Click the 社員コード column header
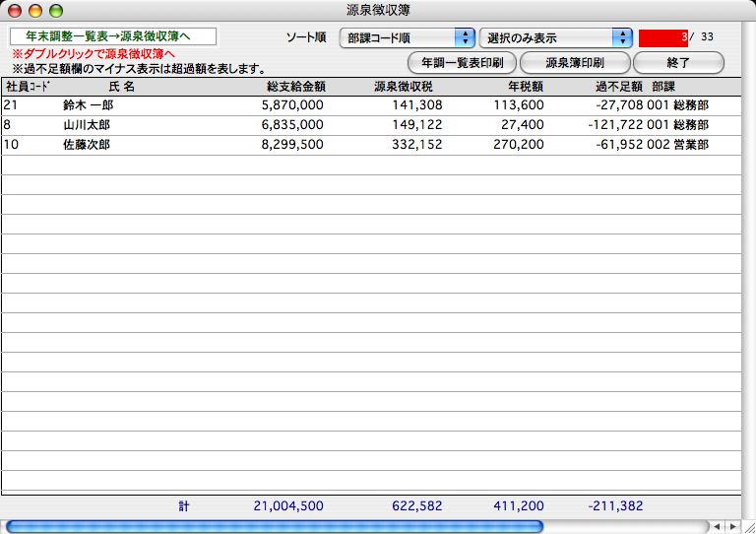This screenshot has width=756, height=534. (28, 87)
